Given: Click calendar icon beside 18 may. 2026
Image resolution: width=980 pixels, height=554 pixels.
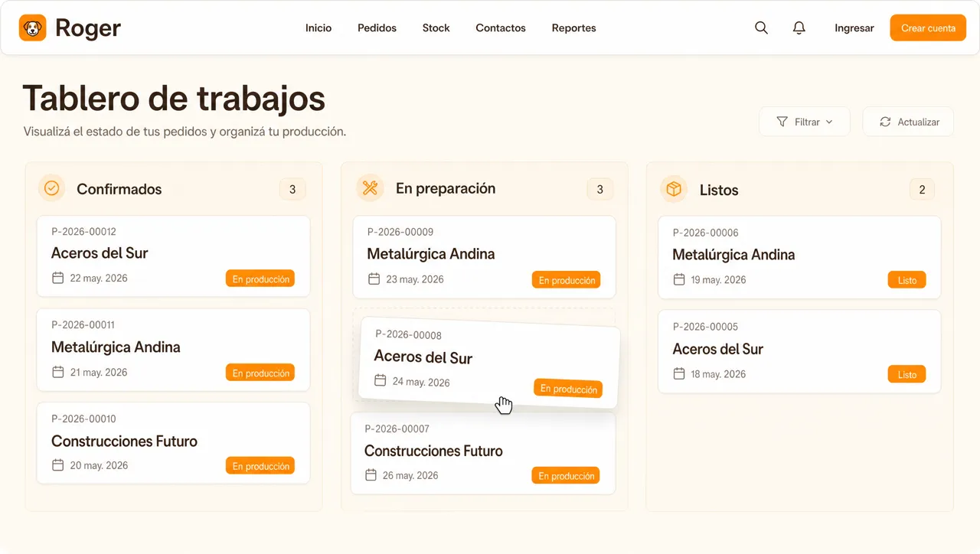Looking at the screenshot, I should pos(678,373).
